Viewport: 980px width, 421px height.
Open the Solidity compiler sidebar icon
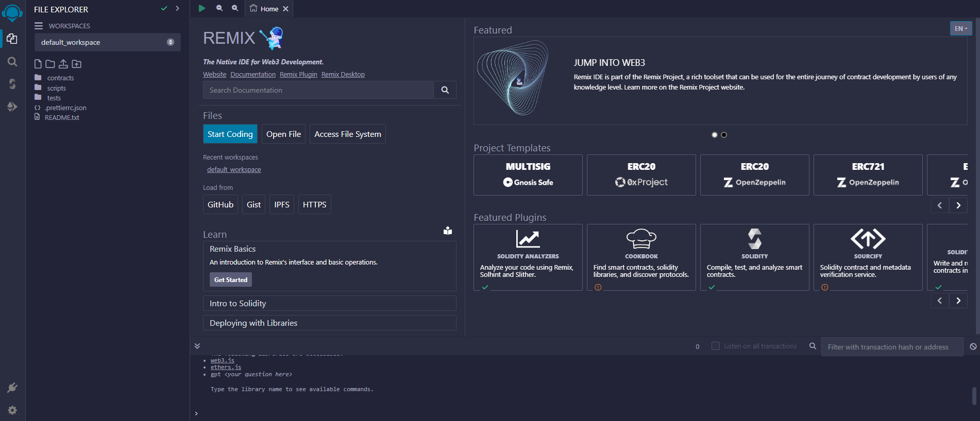click(12, 84)
